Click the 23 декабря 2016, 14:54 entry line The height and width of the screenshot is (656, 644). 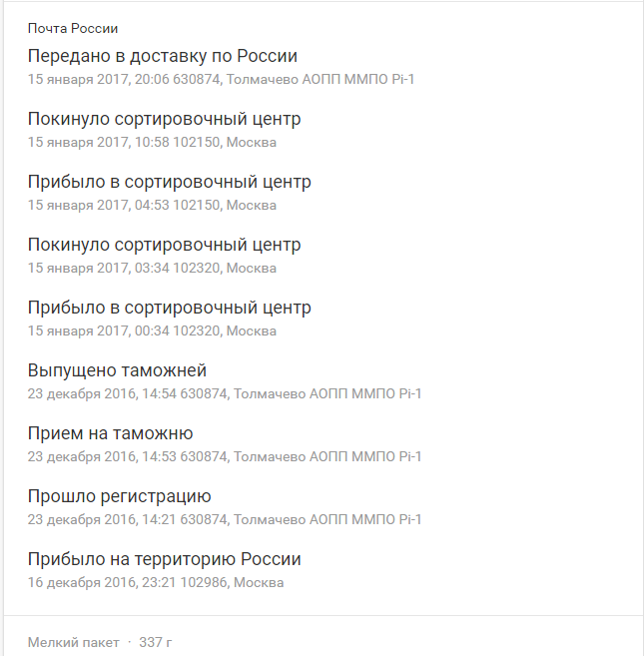point(225,393)
